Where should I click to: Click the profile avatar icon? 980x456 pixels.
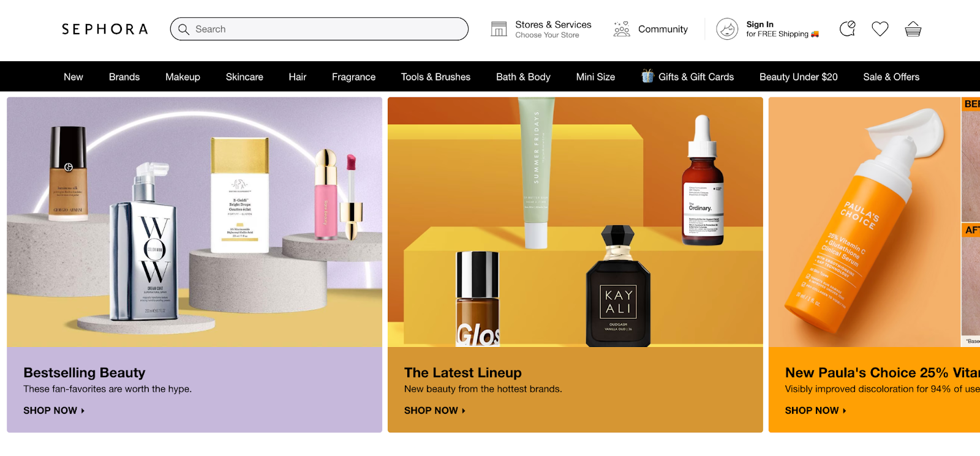(x=727, y=29)
